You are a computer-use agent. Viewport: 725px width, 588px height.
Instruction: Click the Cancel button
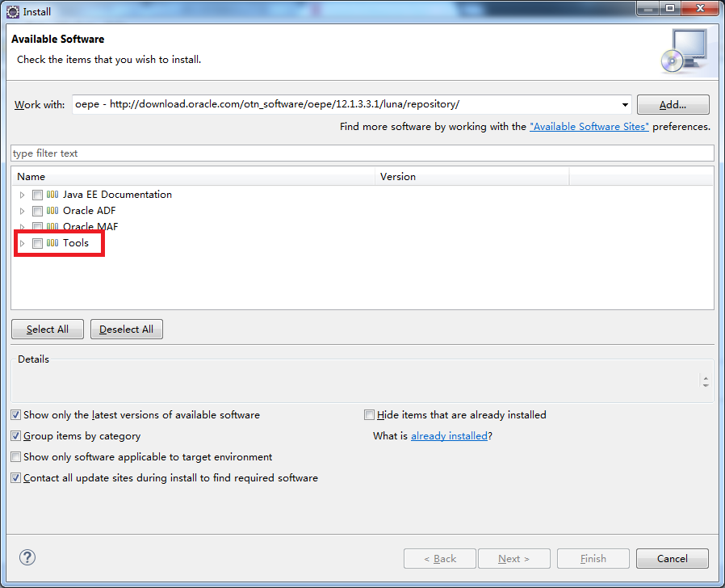click(x=673, y=558)
